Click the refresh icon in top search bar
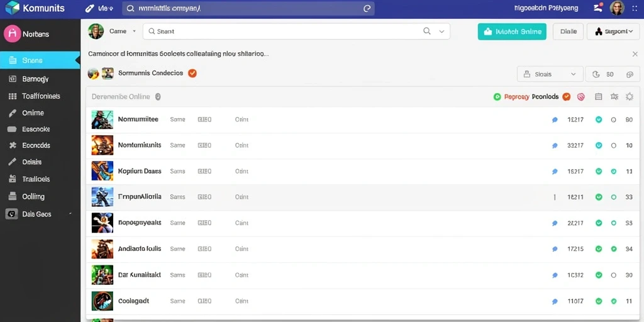The height and width of the screenshot is (322, 644). [367, 8]
